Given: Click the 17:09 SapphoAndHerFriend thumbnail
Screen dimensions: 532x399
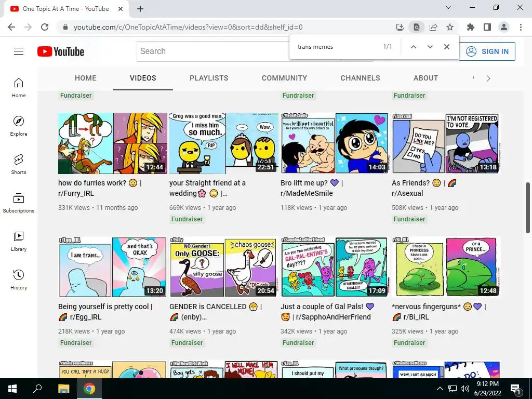Looking at the screenshot, I should coord(335,267).
